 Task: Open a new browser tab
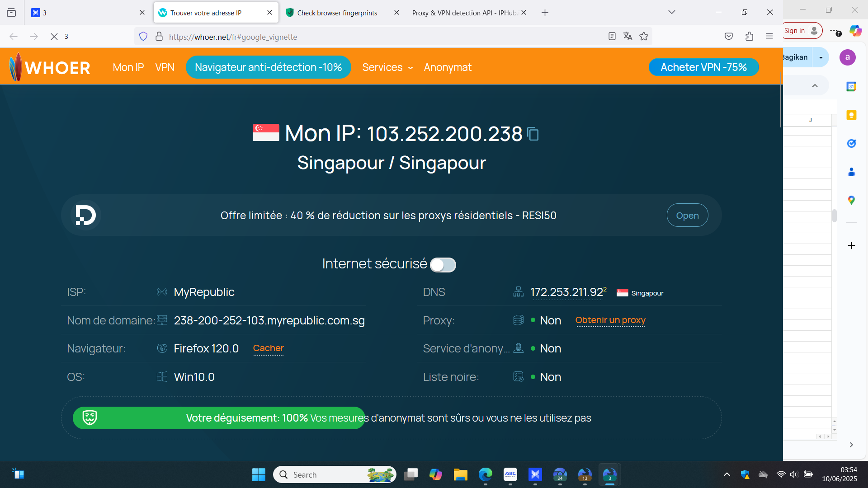point(545,13)
